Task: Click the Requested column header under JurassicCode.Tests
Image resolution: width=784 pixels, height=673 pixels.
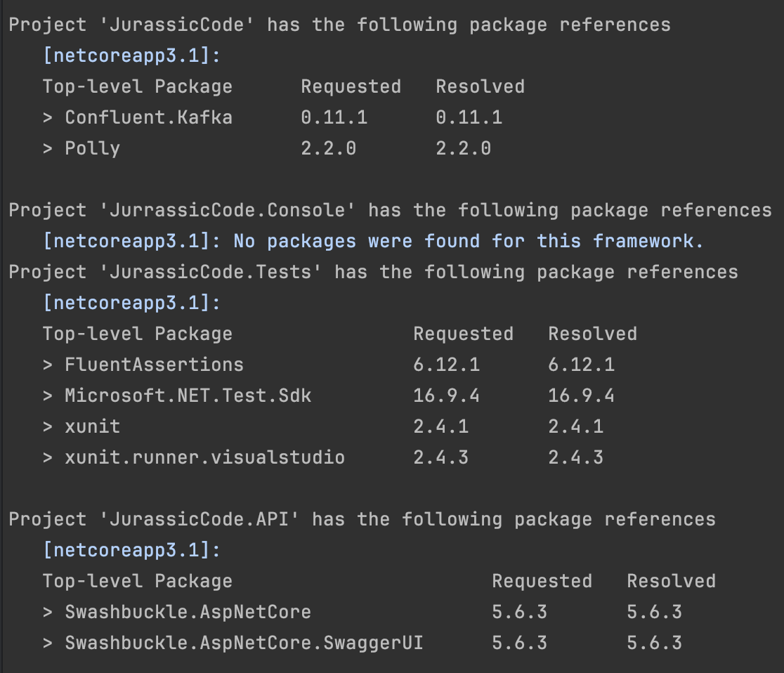Action: [463, 334]
